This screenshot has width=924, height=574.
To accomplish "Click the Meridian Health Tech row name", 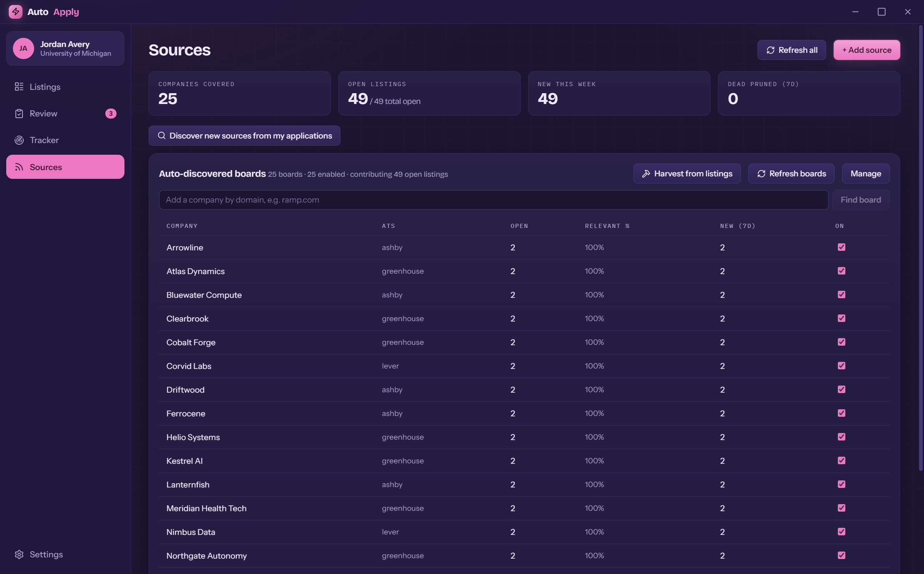I will [206, 508].
